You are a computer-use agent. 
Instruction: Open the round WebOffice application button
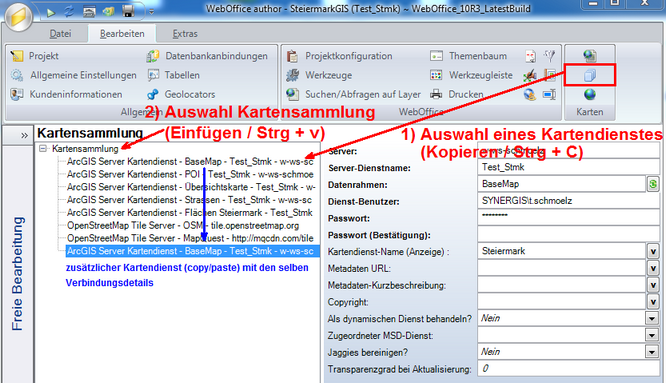point(18,16)
